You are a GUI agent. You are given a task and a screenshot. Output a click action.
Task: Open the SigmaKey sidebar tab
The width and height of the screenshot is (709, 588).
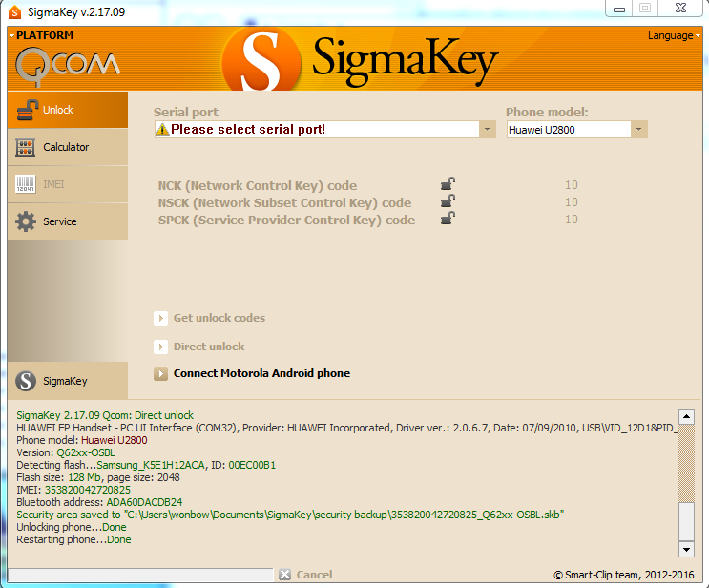coord(68,381)
